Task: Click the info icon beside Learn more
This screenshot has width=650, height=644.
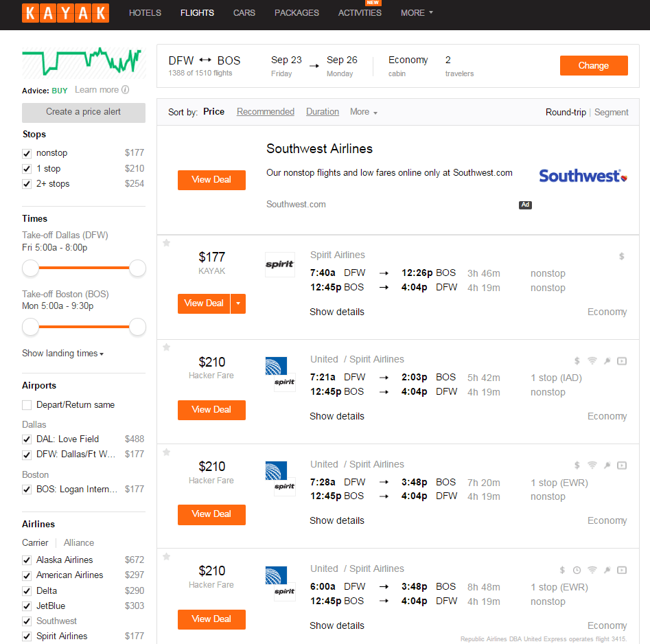Action: [x=125, y=90]
